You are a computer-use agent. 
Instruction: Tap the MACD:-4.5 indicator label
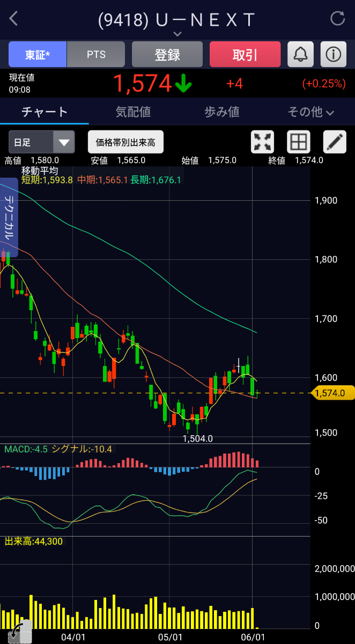(26, 449)
